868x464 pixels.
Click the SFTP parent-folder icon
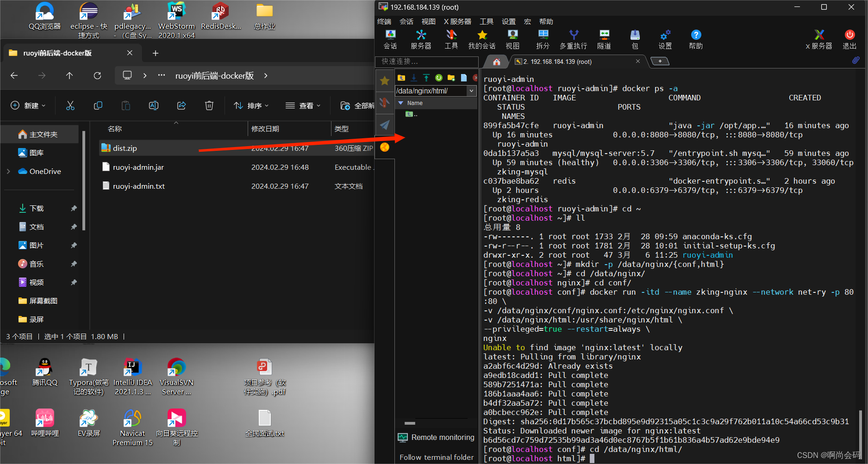[x=401, y=78]
